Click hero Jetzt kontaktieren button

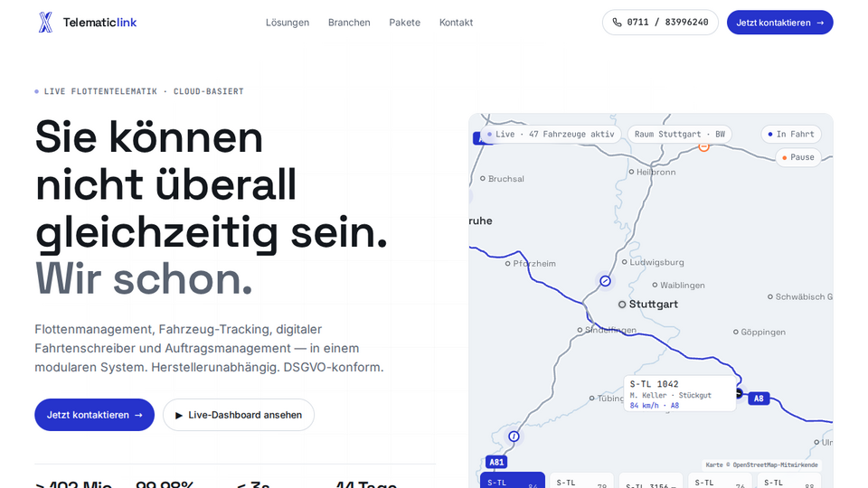[95, 415]
